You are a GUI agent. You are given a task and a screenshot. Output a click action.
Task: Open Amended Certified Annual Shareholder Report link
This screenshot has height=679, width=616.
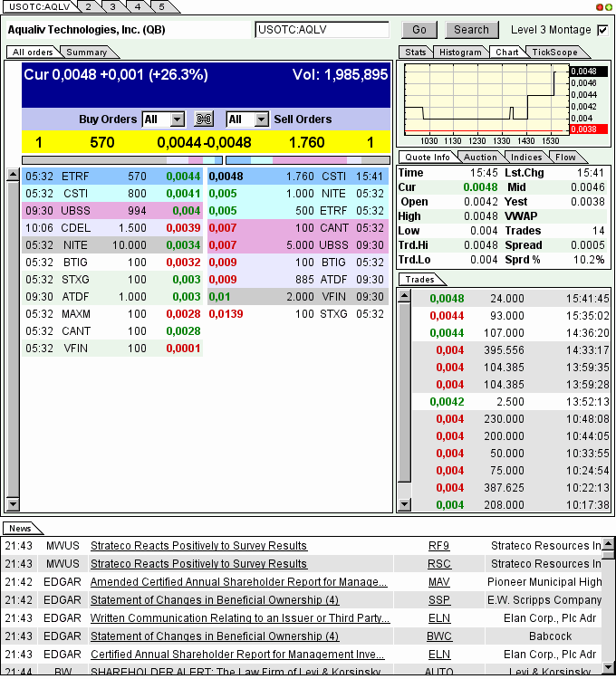click(238, 582)
